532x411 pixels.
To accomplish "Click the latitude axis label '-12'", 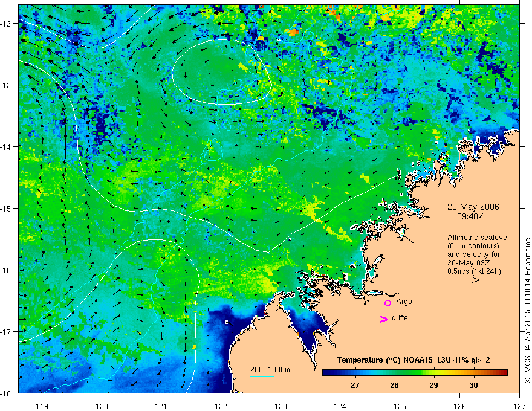I will 7,24.
